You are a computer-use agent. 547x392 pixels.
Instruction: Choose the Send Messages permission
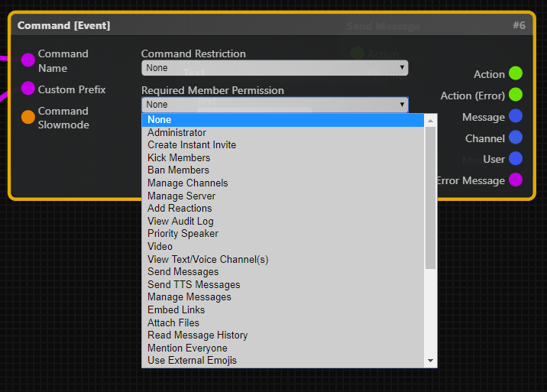pyautogui.click(x=283, y=271)
